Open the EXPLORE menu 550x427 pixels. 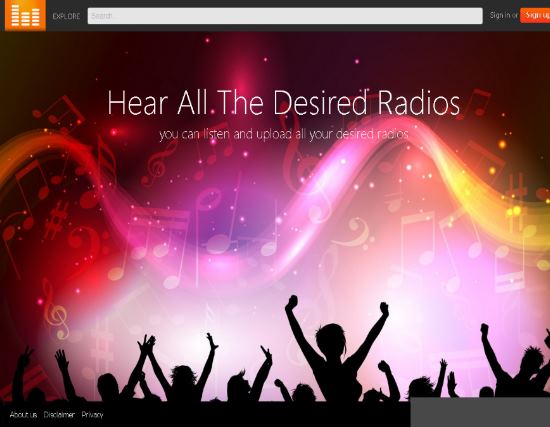(x=66, y=16)
